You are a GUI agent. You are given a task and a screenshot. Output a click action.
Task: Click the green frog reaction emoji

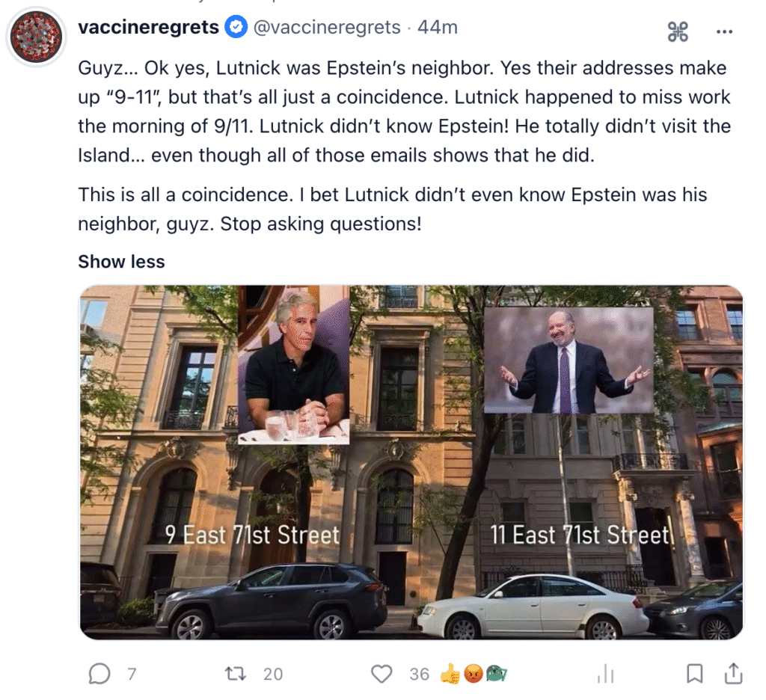[x=496, y=674]
